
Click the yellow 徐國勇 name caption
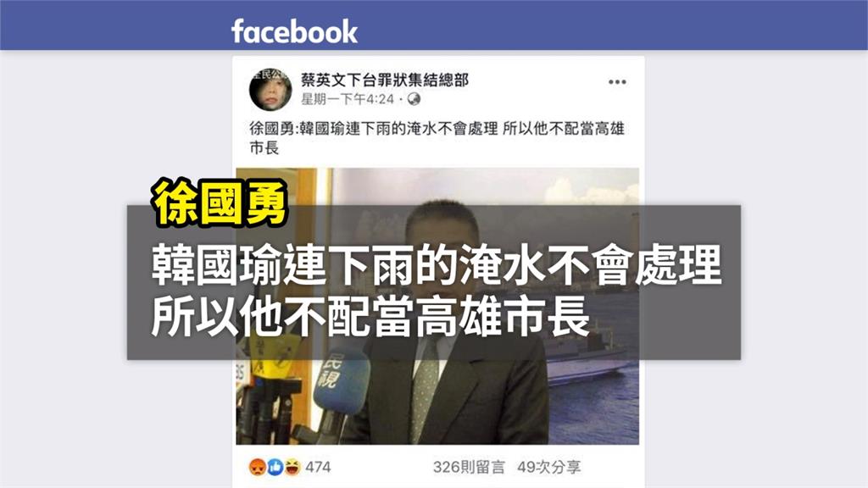[x=220, y=203]
